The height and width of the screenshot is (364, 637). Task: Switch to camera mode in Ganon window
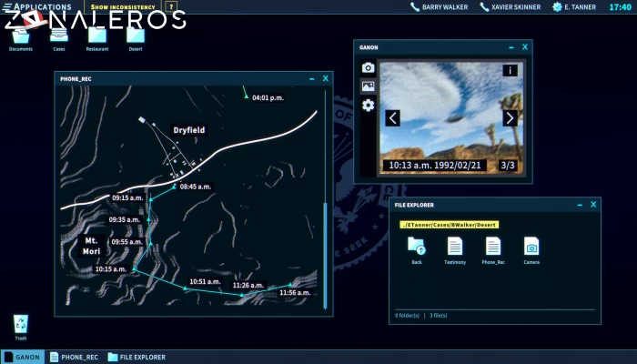[x=368, y=67]
